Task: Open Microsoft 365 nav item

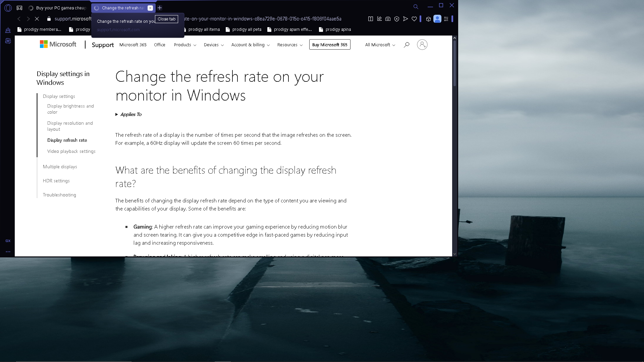Action: 133,45
